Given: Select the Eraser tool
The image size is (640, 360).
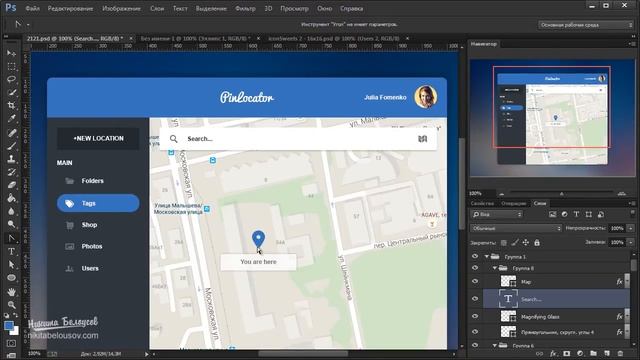Looking at the screenshot, I should pos(11,185).
